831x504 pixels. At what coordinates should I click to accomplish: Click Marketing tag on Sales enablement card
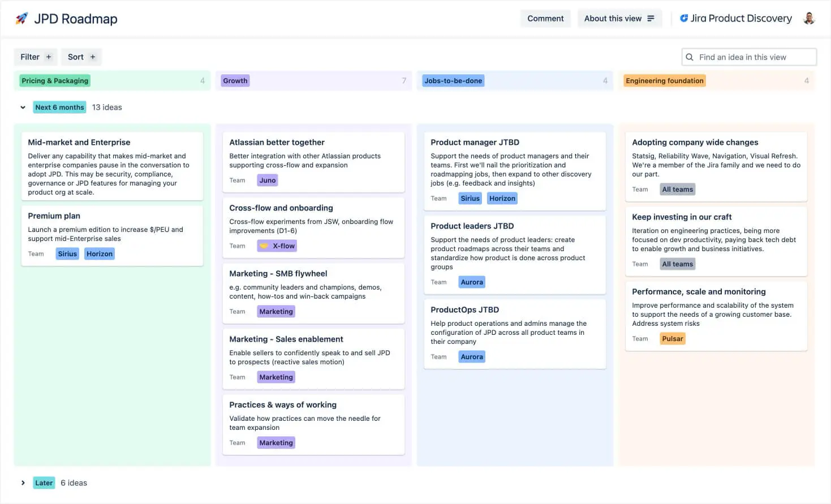point(276,377)
